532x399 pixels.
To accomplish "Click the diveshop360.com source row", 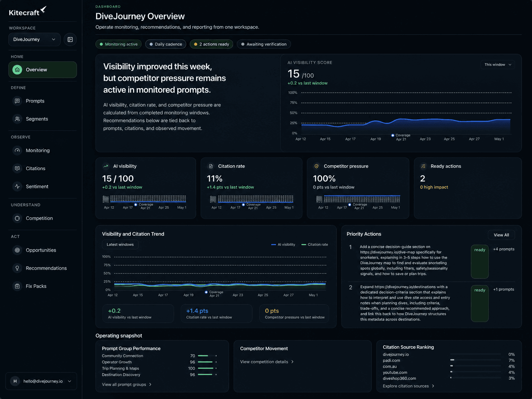I will click(449, 378).
